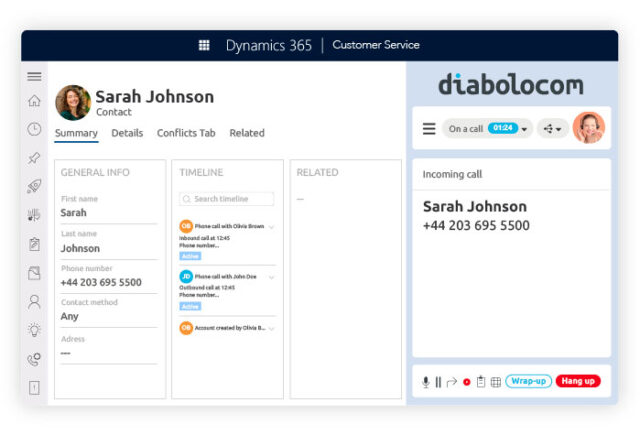Expand the John Doe phone call entry
The width and height of the screenshot is (640, 435).
pyautogui.click(x=271, y=277)
